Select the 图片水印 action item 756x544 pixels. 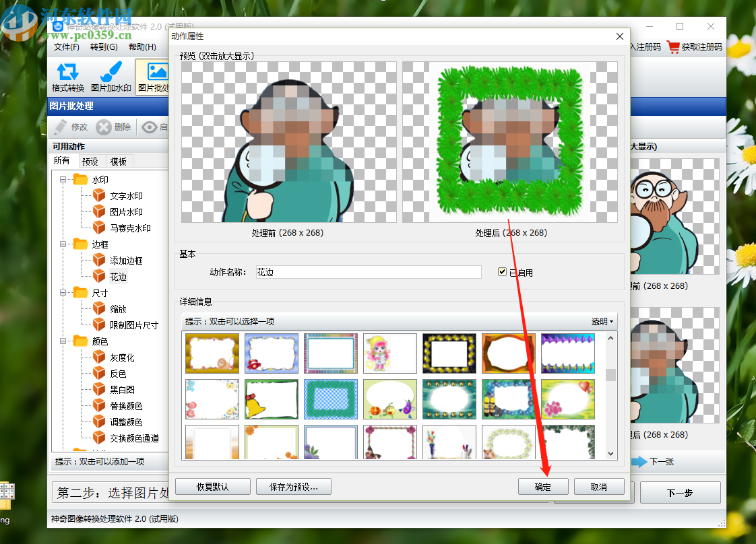[x=126, y=212]
